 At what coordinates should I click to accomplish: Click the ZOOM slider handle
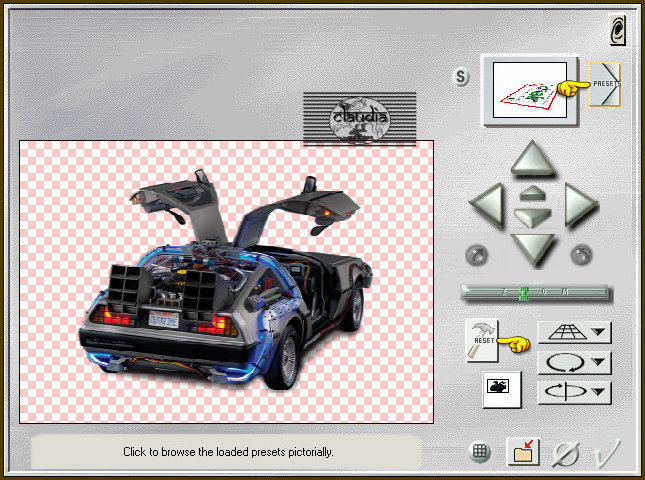coord(523,293)
